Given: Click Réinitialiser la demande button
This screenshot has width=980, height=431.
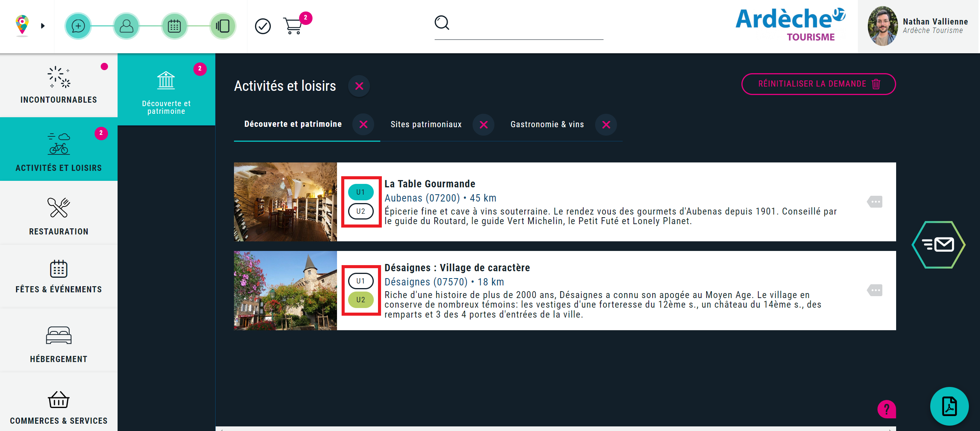Looking at the screenshot, I should pyautogui.click(x=818, y=84).
